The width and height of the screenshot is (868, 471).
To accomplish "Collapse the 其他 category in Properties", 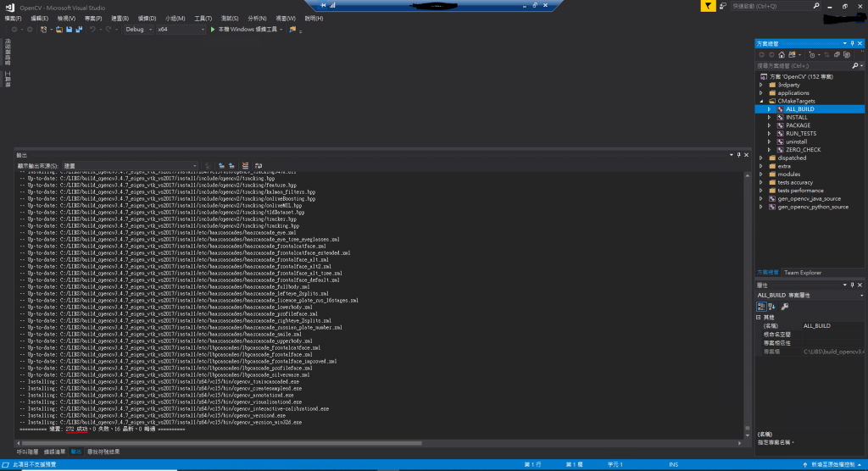I will pos(759,318).
